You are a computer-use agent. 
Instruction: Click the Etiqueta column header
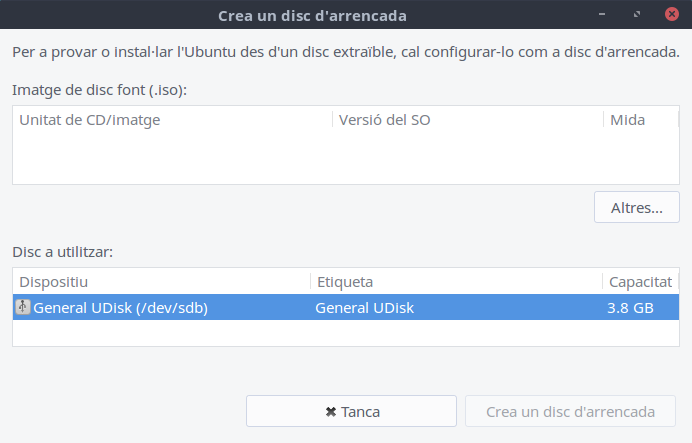point(456,282)
